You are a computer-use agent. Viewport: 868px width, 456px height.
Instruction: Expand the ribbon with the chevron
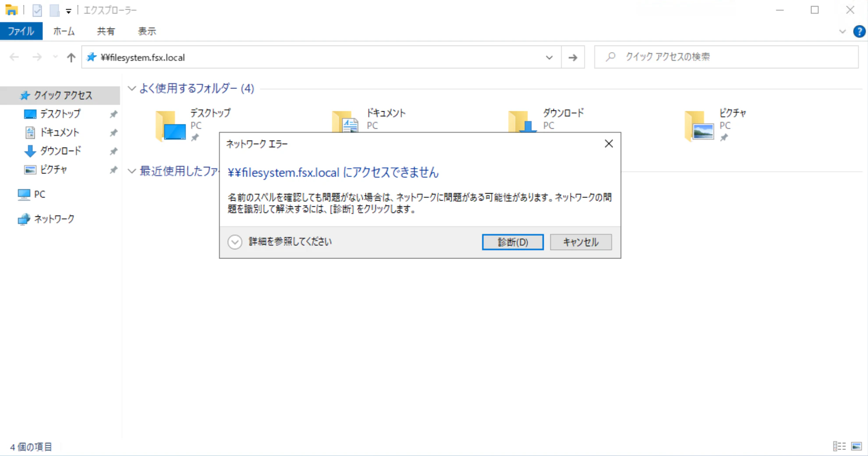coord(842,32)
